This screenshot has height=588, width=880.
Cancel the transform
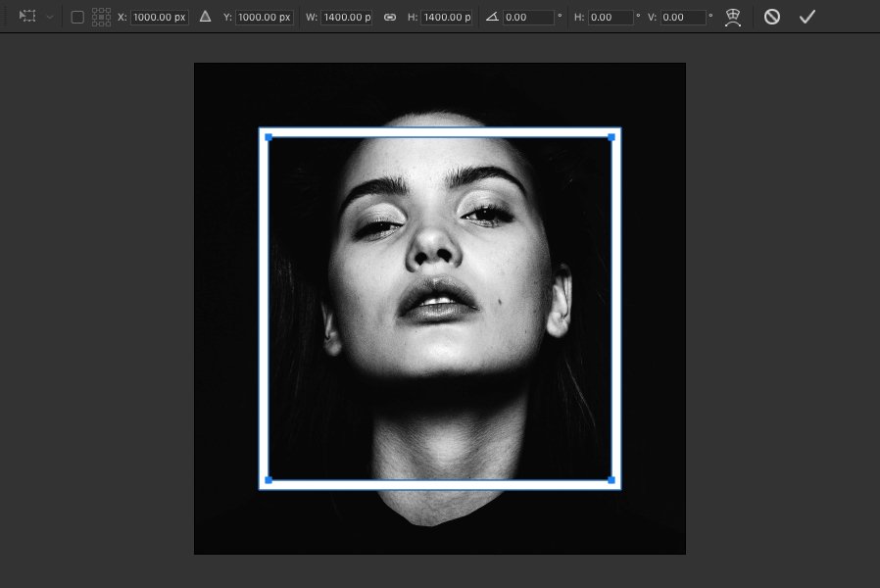coord(772,17)
